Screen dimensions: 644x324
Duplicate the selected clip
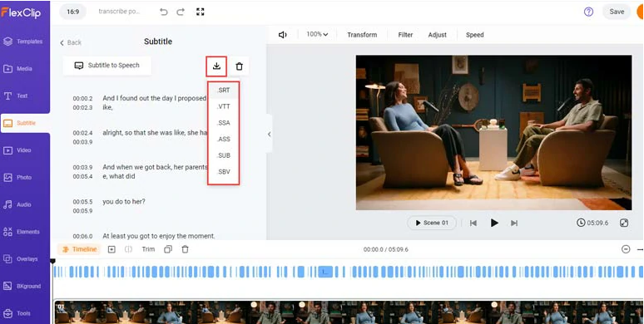[x=168, y=249]
